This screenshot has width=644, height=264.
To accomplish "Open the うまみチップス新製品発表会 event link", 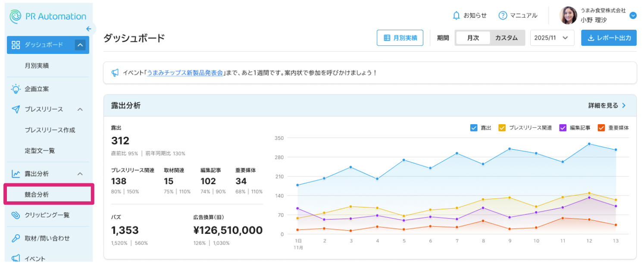I will coord(185,73).
